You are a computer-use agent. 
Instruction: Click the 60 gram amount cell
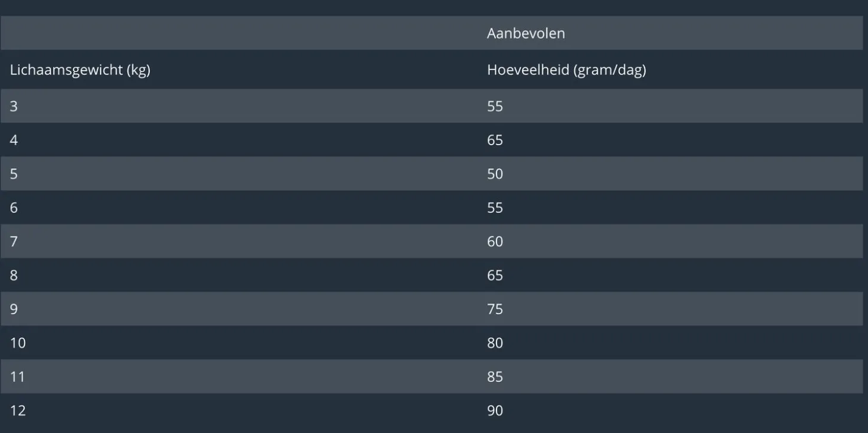click(x=495, y=241)
